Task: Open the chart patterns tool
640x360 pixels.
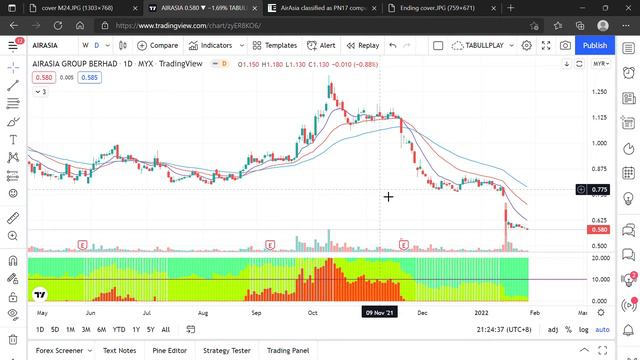Action: (13, 158)
